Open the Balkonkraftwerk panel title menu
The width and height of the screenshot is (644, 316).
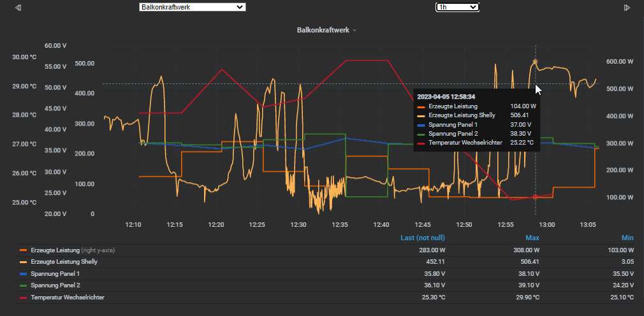click(326, 30)
